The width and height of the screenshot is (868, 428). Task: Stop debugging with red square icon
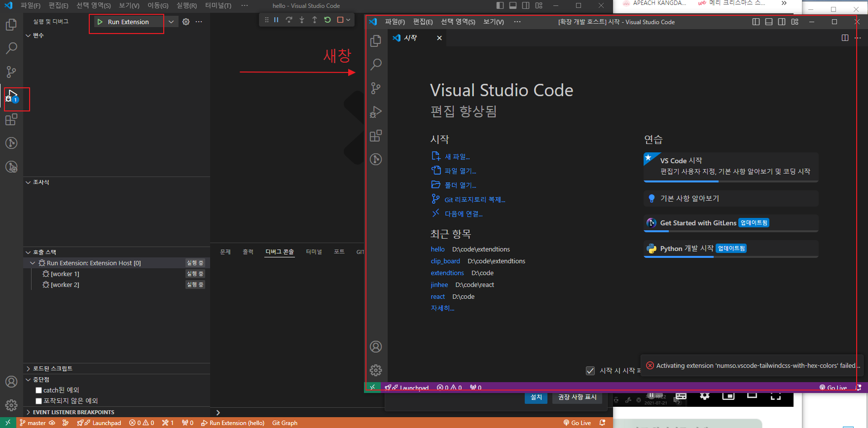340,20
